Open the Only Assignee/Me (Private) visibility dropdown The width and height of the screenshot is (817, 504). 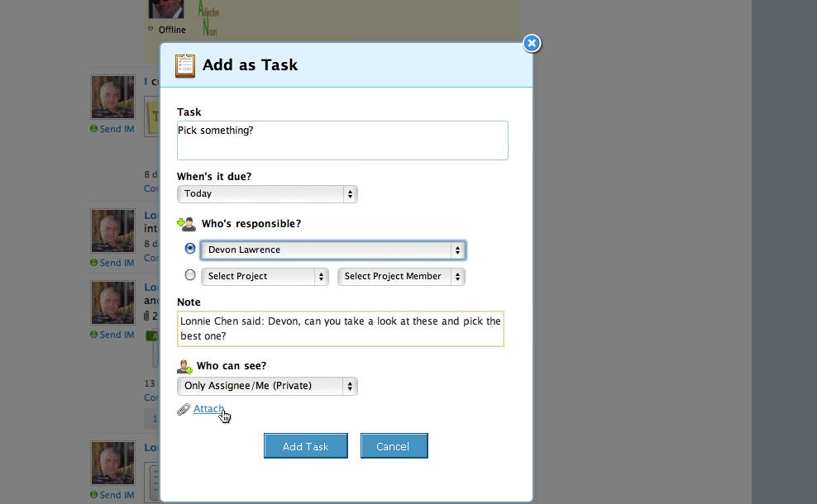click(267, 386)
